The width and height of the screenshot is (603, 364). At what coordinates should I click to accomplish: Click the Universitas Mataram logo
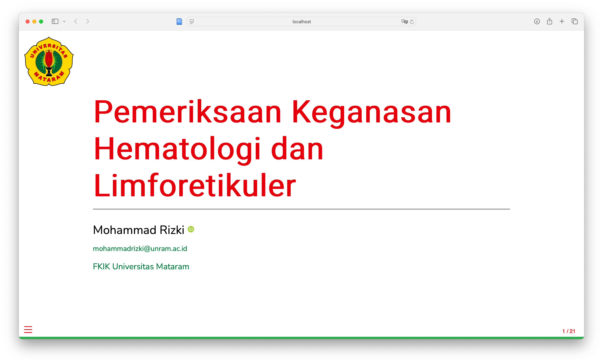pos(49,61)
